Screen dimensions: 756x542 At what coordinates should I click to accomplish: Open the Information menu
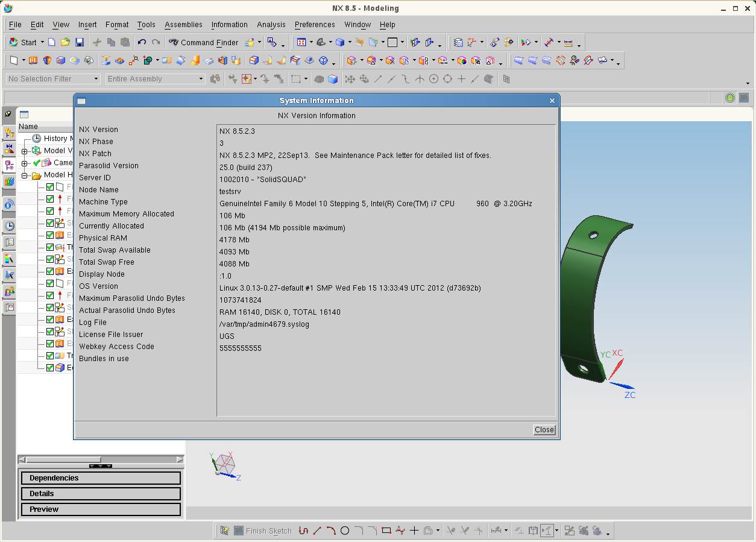(x=229, y=25)
